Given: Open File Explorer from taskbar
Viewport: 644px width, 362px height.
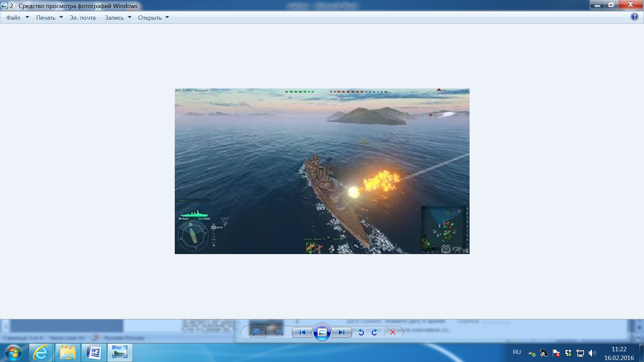Looking at the screenshot, I should (x=67, y=353).
